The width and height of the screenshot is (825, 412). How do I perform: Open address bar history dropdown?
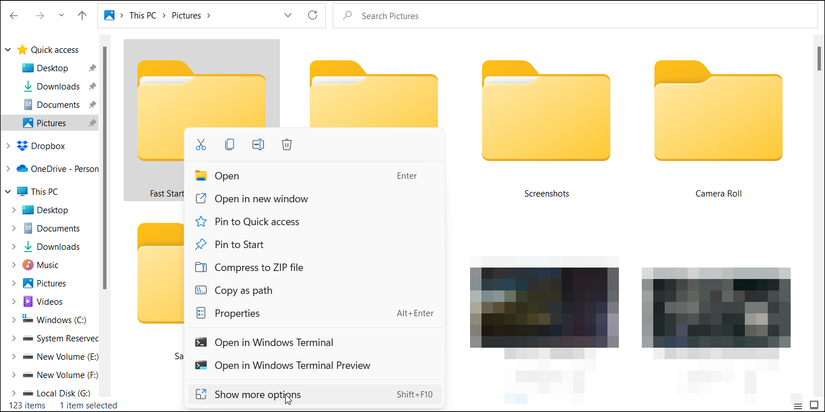point(288,16)
